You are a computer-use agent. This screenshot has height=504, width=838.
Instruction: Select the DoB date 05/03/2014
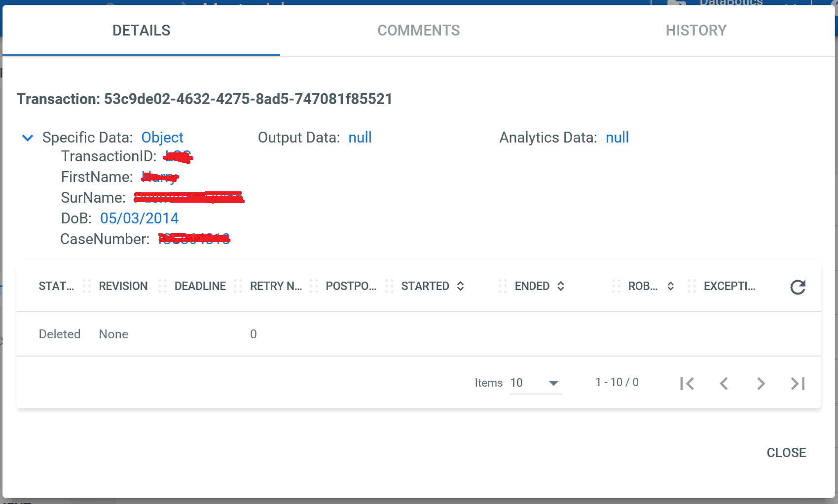(x=139, y=218)
